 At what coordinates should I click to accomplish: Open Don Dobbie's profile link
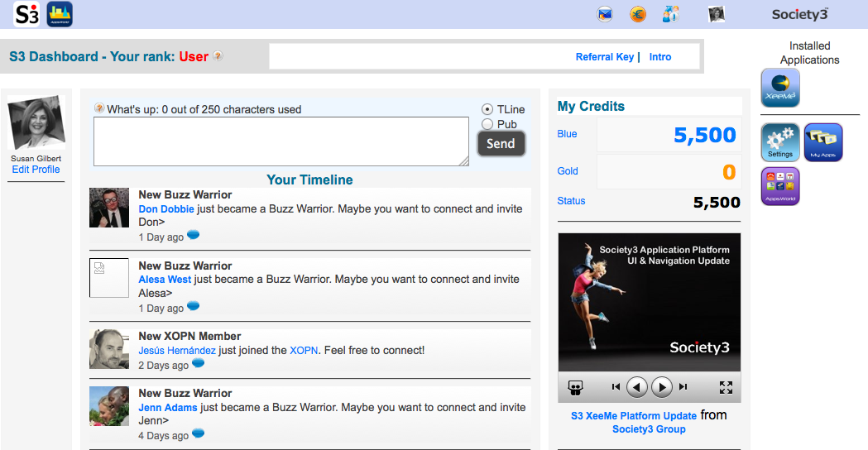pyautogui.click(x=166, y=208)
